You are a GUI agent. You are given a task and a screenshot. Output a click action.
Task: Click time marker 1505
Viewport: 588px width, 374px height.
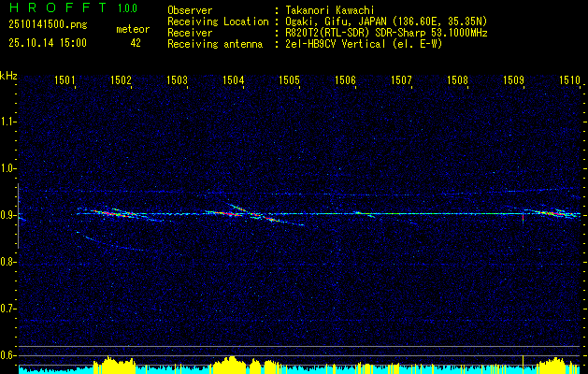click(290, 79)
